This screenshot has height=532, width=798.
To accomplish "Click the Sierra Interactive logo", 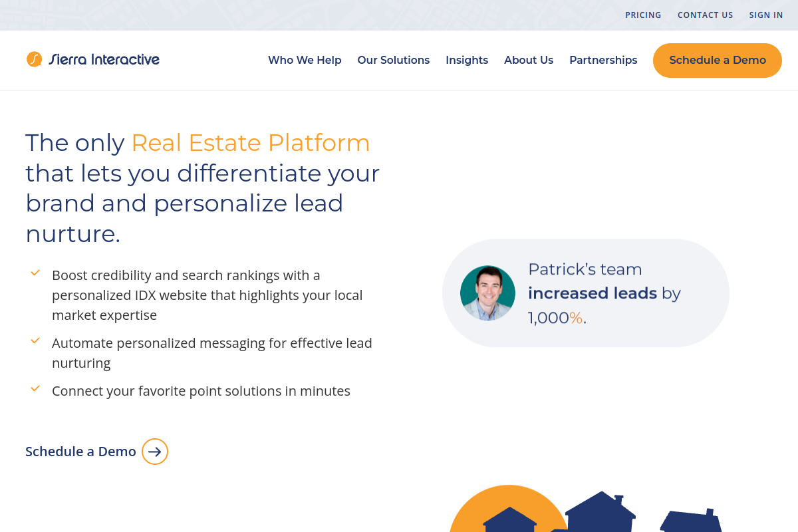I will pos(93,59).
